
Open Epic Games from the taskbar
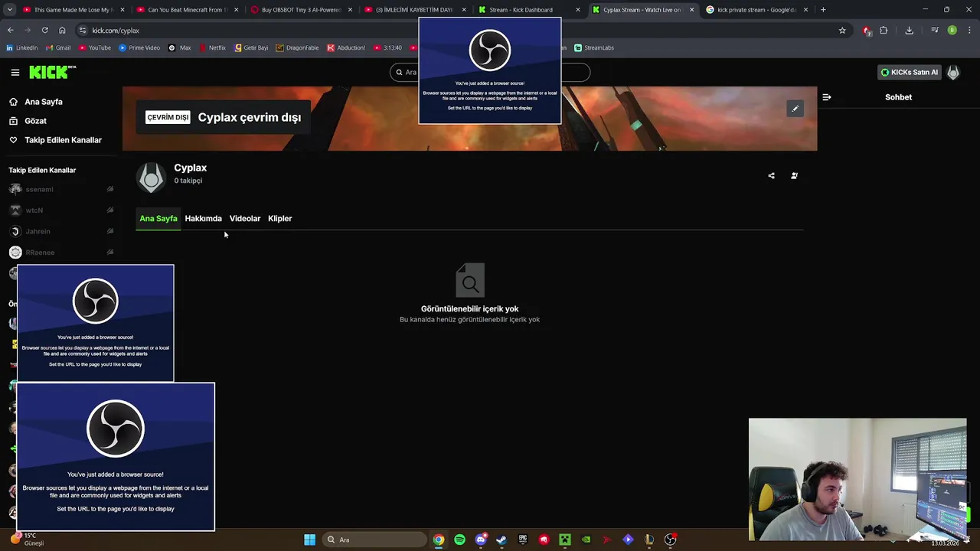pos(523,540)
